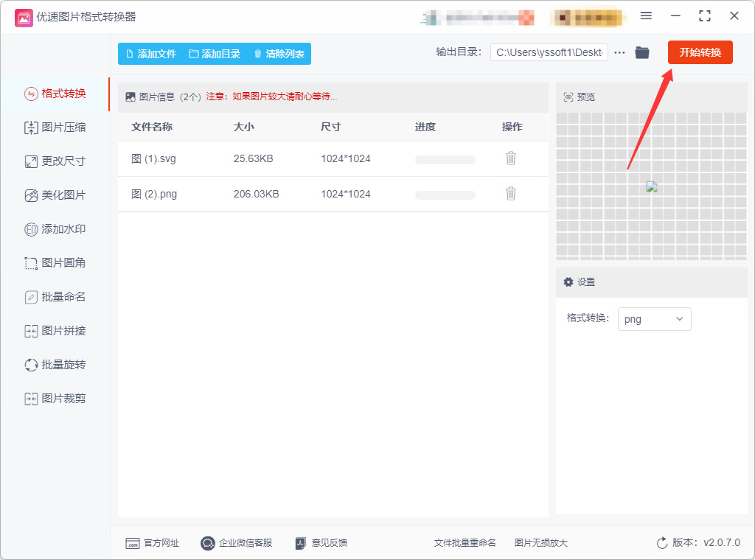
Task: Open 美化图片 from the sidebar
Action: pos(55,195)
